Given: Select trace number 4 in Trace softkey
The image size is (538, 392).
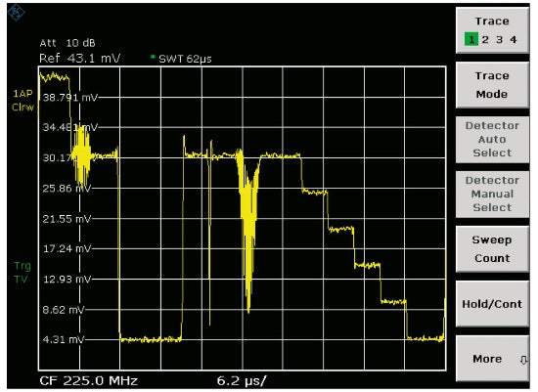Looking at the screenshot, I should click(x=514, y=40).
